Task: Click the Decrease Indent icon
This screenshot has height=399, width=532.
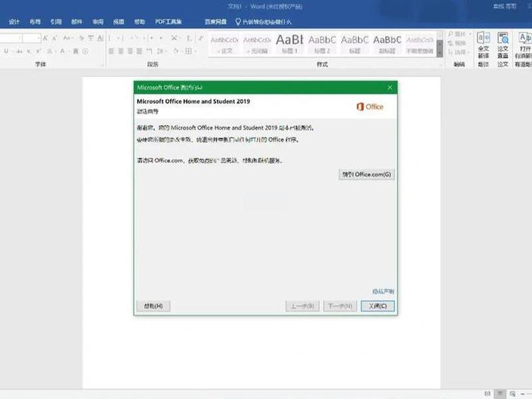Action: click(152, 38)
